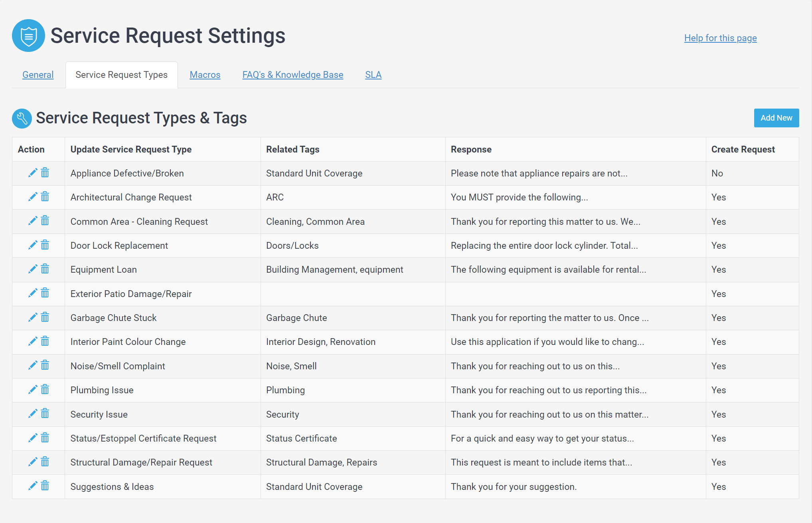Open the Help for this page link
812x523 pixels.
[x=720, y=38]
